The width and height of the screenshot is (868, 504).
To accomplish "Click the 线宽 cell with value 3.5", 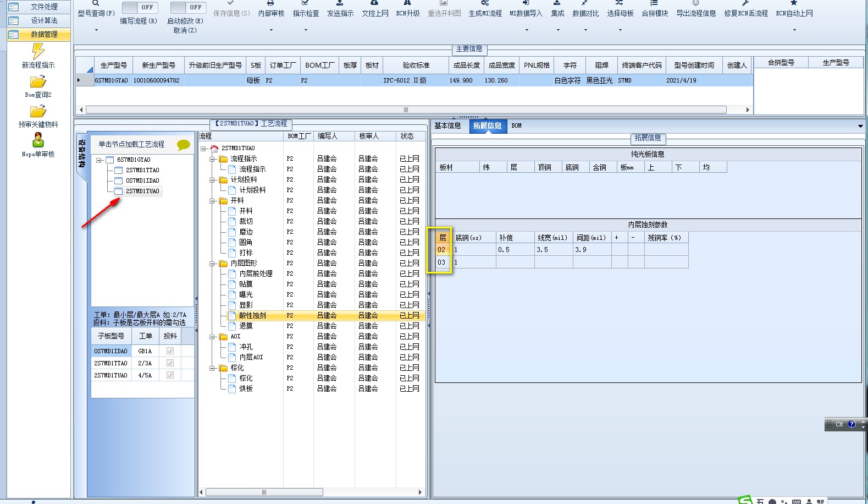I will coord(554,250).
